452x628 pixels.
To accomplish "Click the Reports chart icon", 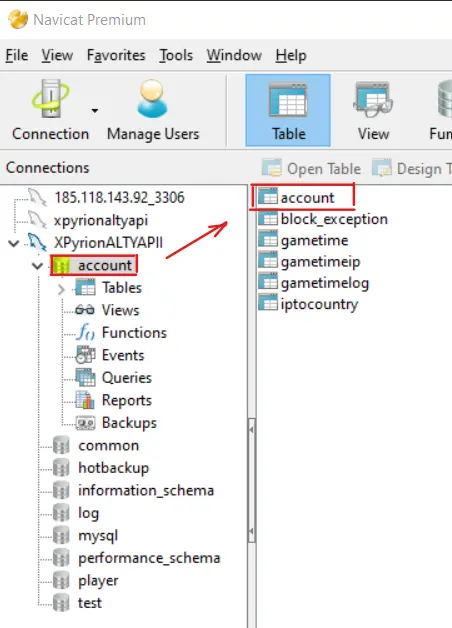I will 85,400.
